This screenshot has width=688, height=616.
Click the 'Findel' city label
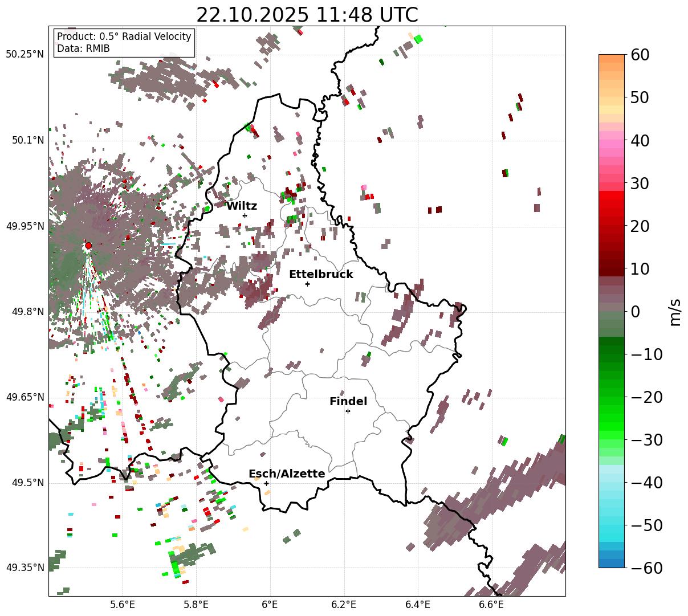pos(348,402)
